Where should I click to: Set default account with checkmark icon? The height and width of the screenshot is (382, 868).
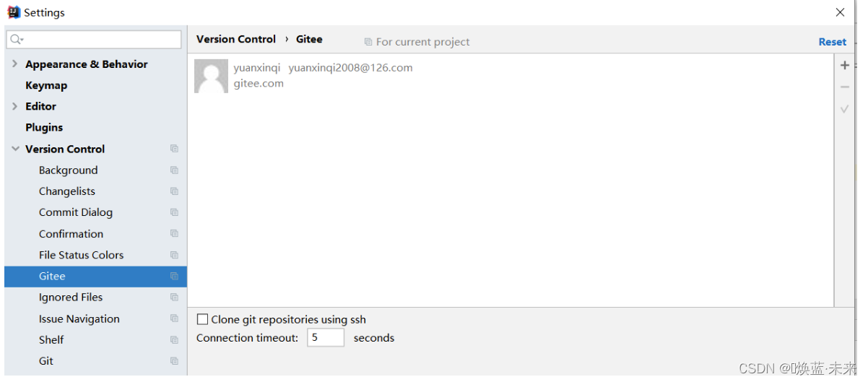[844, 109]
